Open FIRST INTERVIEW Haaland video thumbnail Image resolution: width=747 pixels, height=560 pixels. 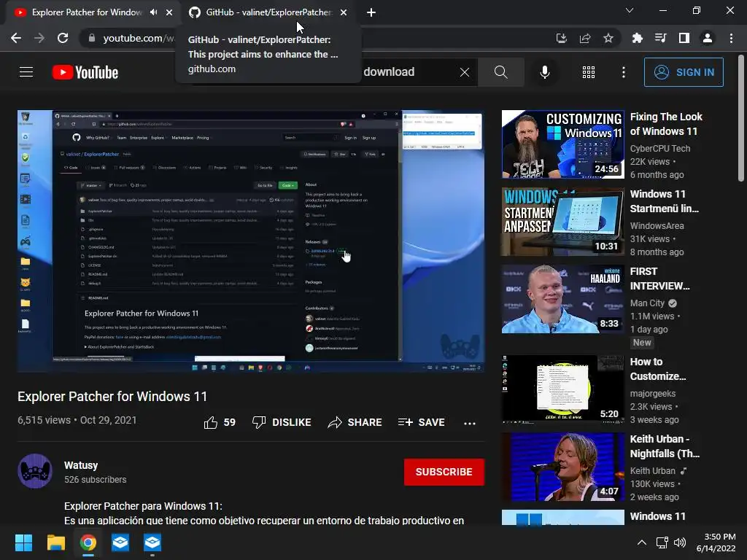tap(562, 299)
